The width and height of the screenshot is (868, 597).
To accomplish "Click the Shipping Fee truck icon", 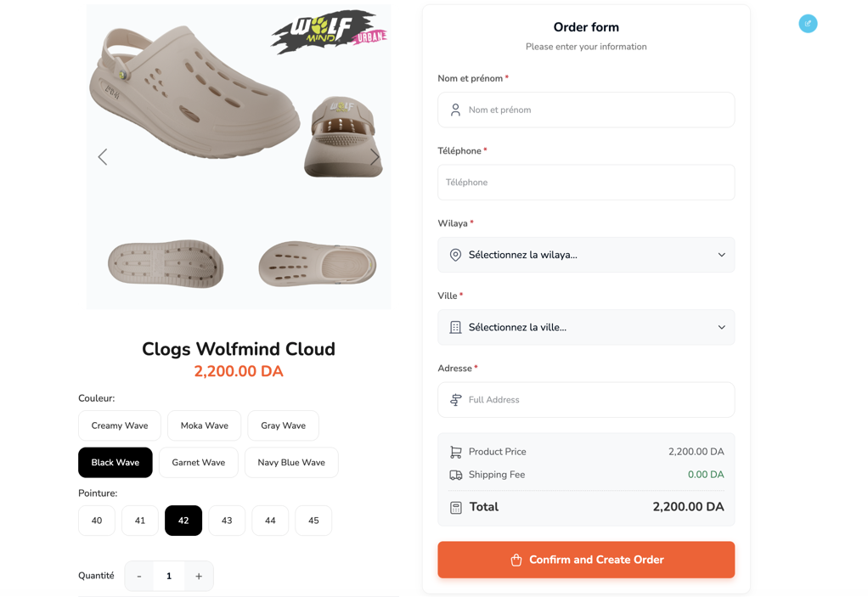I will tap(456, 475).
